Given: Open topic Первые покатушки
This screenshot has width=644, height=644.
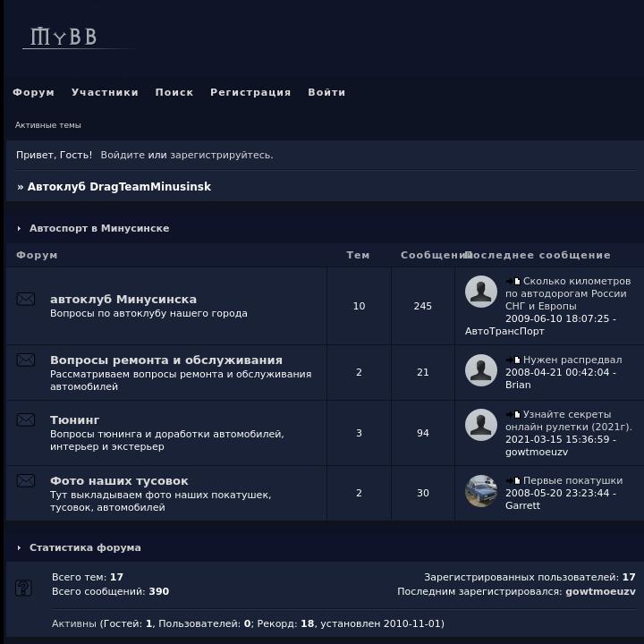Looking at the screenshot, I should point(573,480).
